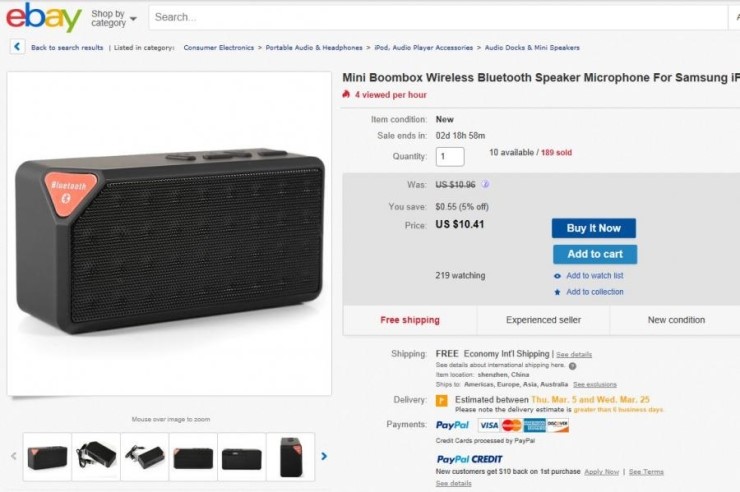
Task: Click the PayPal logo under Payments
Action: 454,425
